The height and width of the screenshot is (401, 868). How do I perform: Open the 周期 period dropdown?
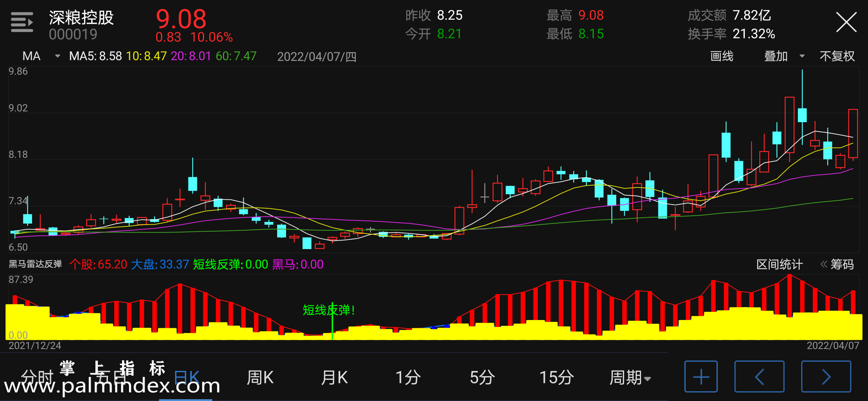coord(630,377)
